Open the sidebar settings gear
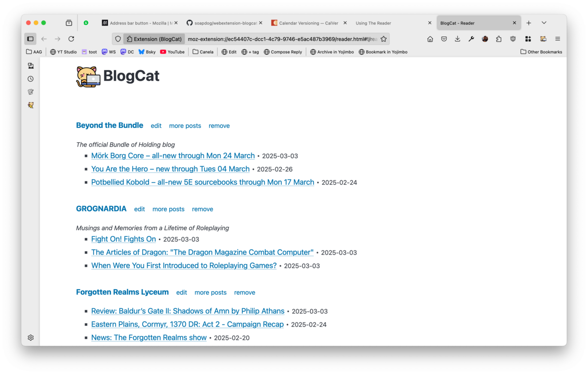 click(30, 338)
